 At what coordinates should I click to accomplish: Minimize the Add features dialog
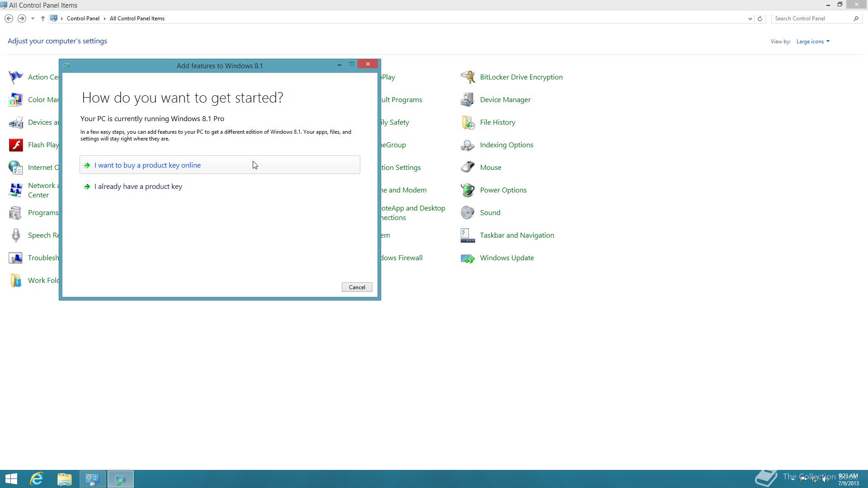[x=340, y=65]
